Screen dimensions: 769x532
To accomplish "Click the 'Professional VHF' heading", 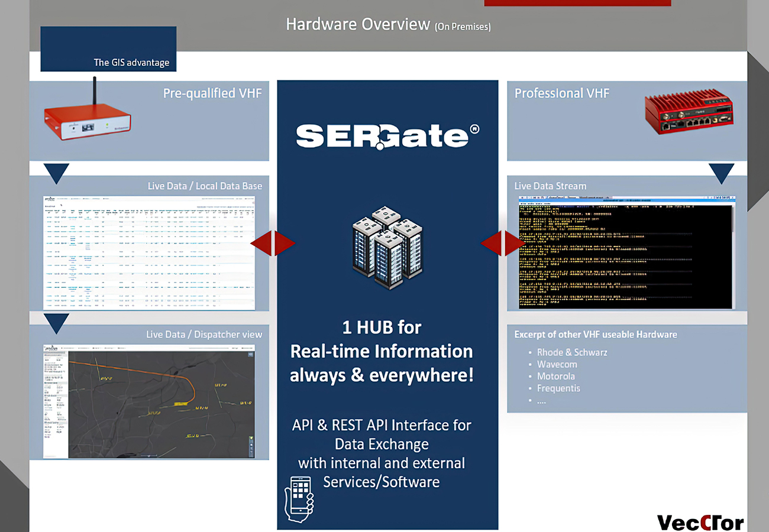I will click(562, 93).
